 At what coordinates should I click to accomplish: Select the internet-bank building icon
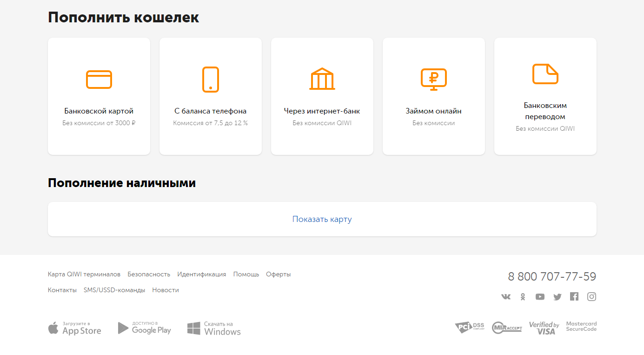(322, 78)
